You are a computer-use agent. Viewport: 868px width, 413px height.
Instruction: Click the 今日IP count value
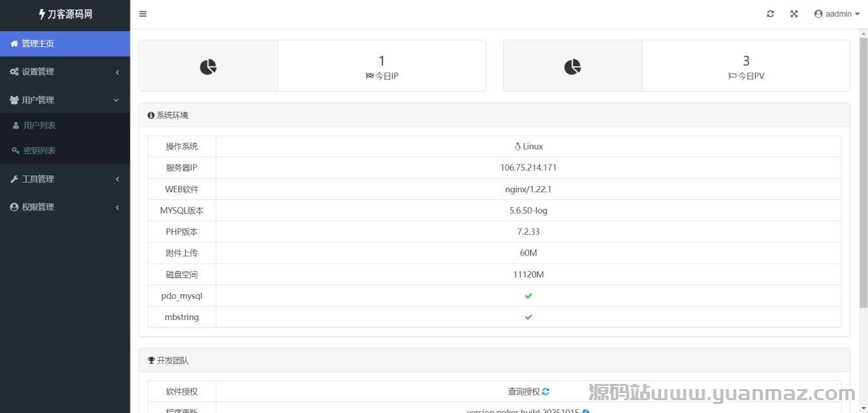(382, 61)
